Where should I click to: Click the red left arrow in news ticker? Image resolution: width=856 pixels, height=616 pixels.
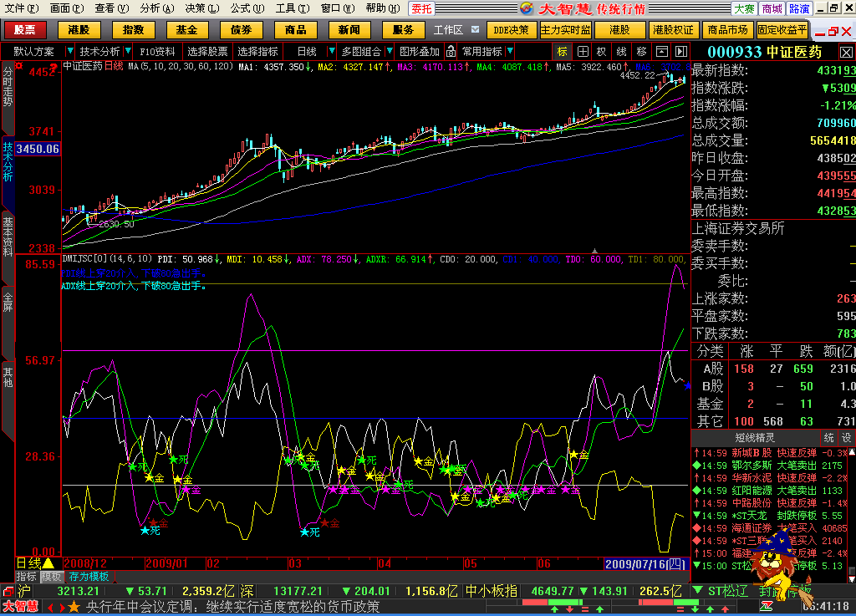(51, 607)
